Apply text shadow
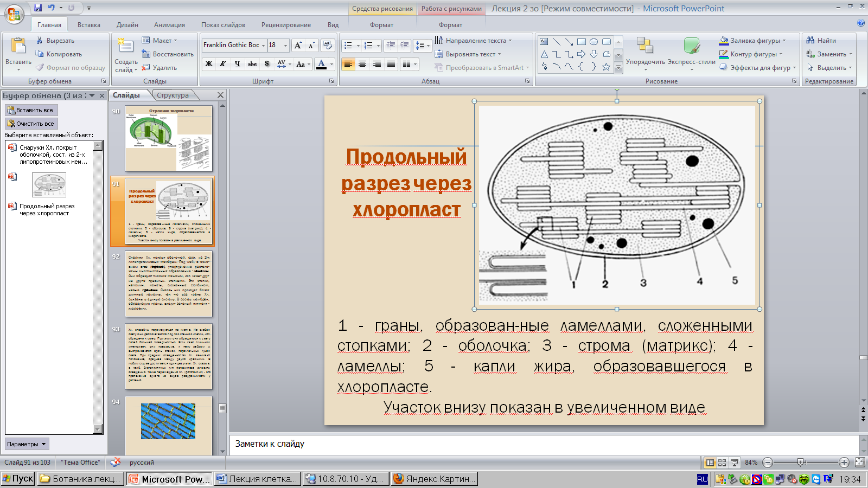 pos(267,64)
